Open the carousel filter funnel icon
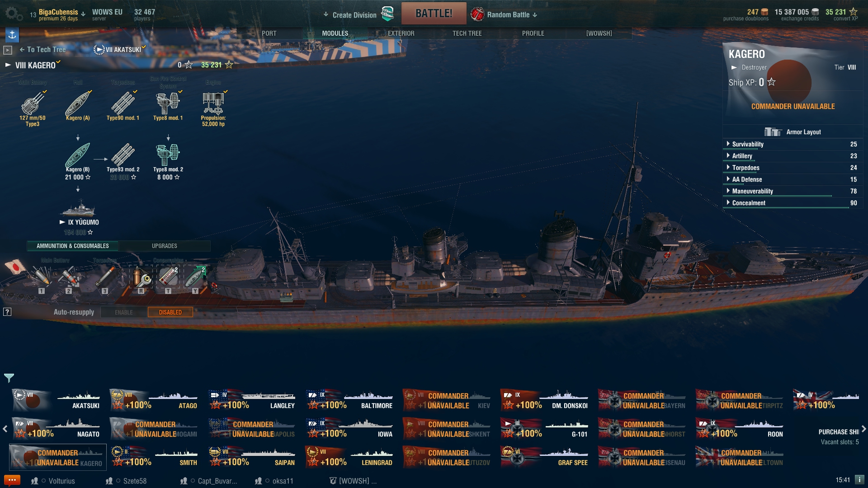The height and width of the screenshot is (488, 868). 9,377
